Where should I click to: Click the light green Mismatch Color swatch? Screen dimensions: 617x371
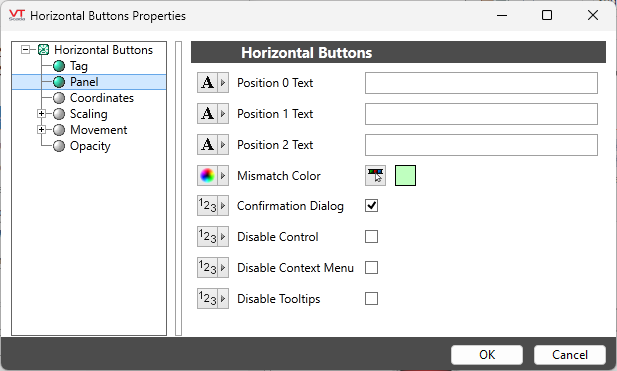(x=405, y=175)
